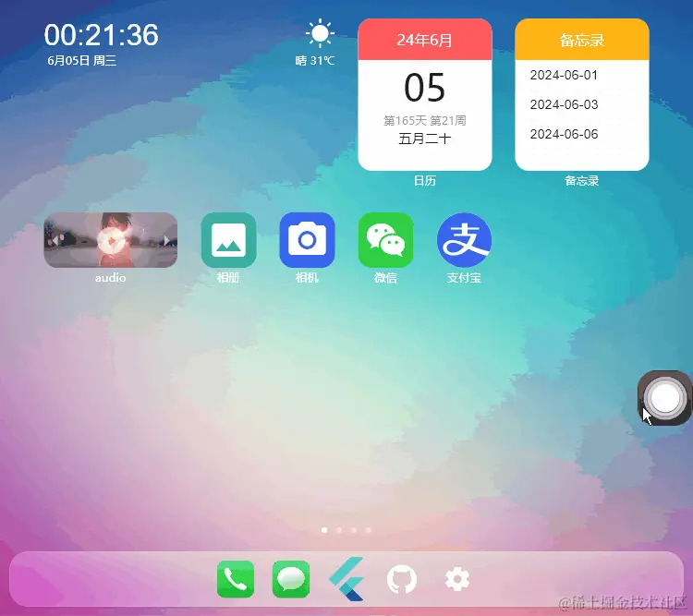
Task: Click the red 24年6月 calendar header
Action: [425, 40]
